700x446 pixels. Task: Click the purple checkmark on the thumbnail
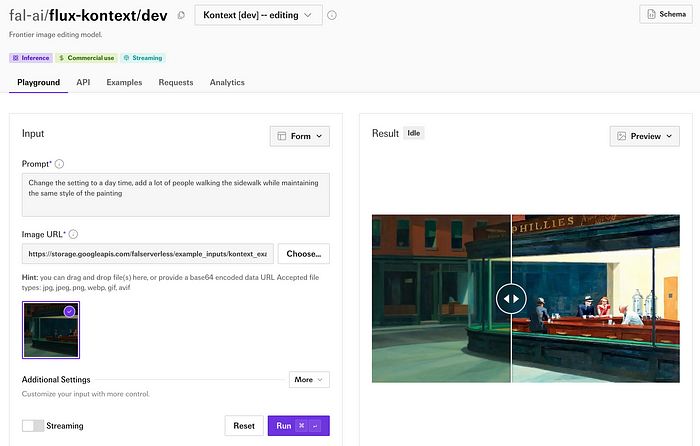click(69, 312)
